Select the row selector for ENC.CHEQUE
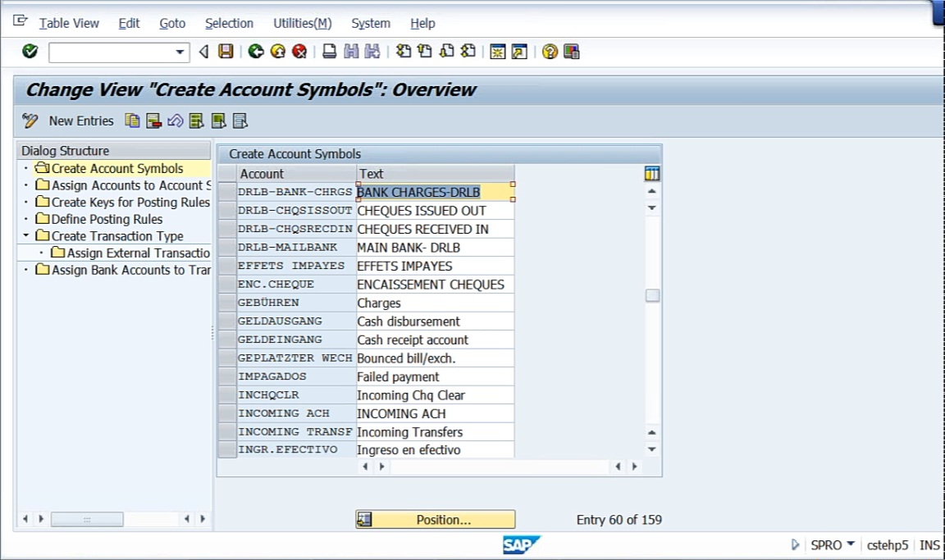This screenshot has width=945, height=560. (227, 285)
